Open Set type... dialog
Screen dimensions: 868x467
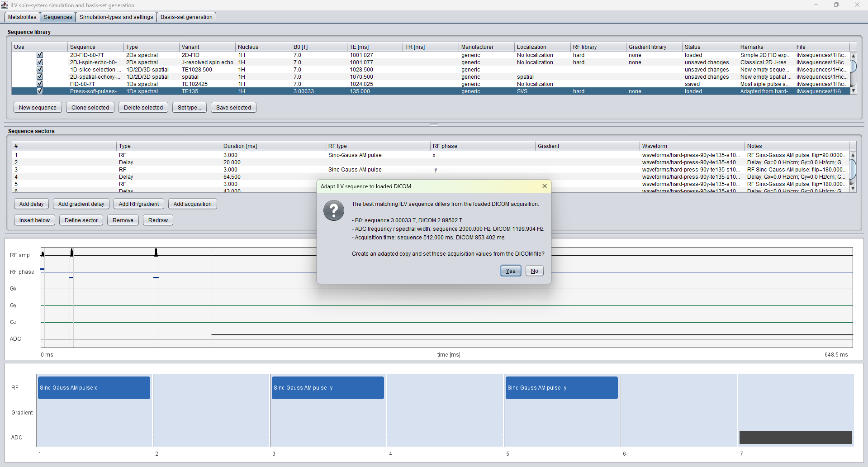tap(190, 108)
